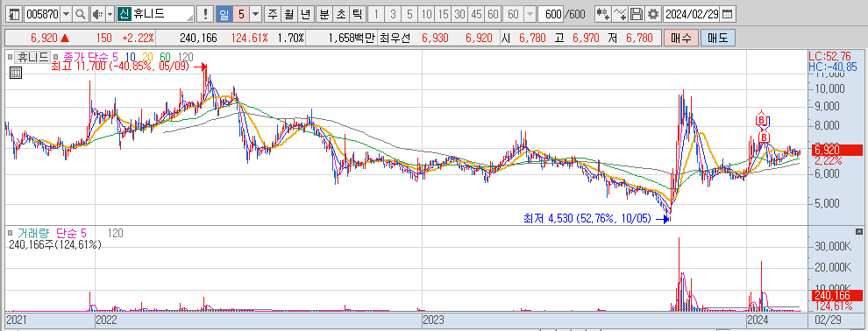The height and width of the screenshot is (331, 868).
Task: Click the upper B buy signal marker
Action: [761, 119]
